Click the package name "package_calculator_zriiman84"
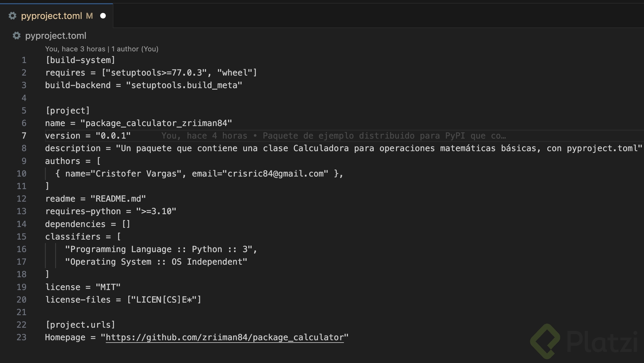 [156, 123]
